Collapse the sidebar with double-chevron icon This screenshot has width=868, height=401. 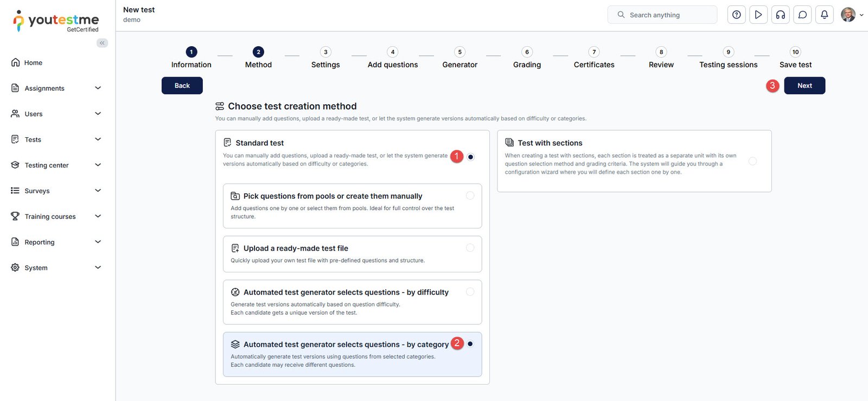point(102,43)
